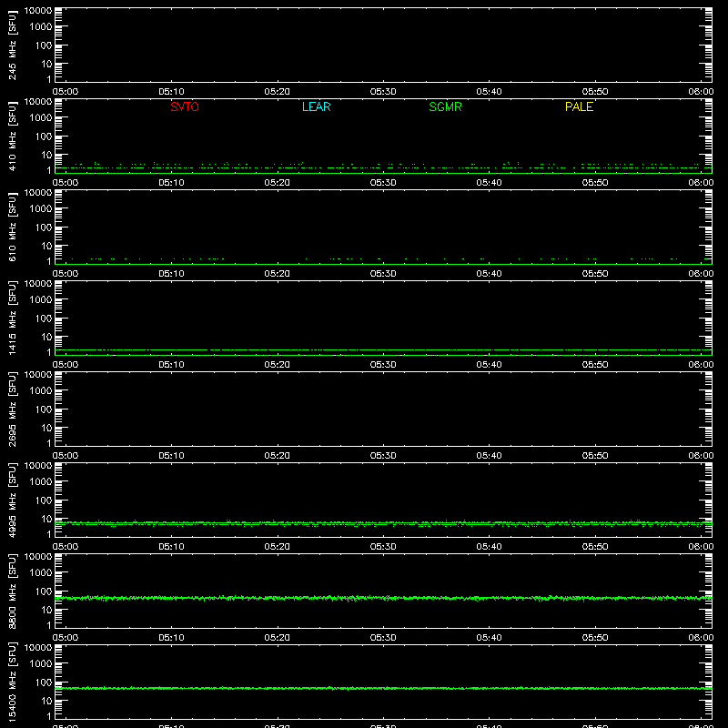Click the 1000 tick value on the 410 MHz plot
728x728 pixels.
(x=41, y=117)
